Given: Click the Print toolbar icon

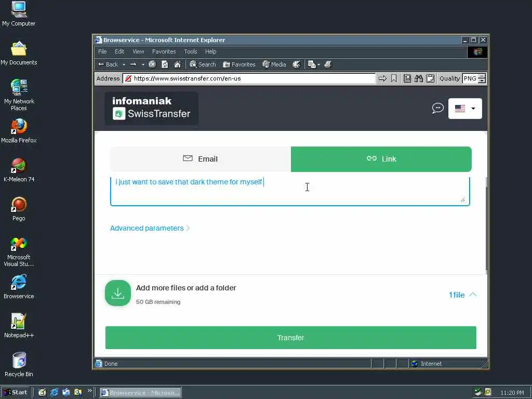Looking at the screenshot, I should pos(328,64).
